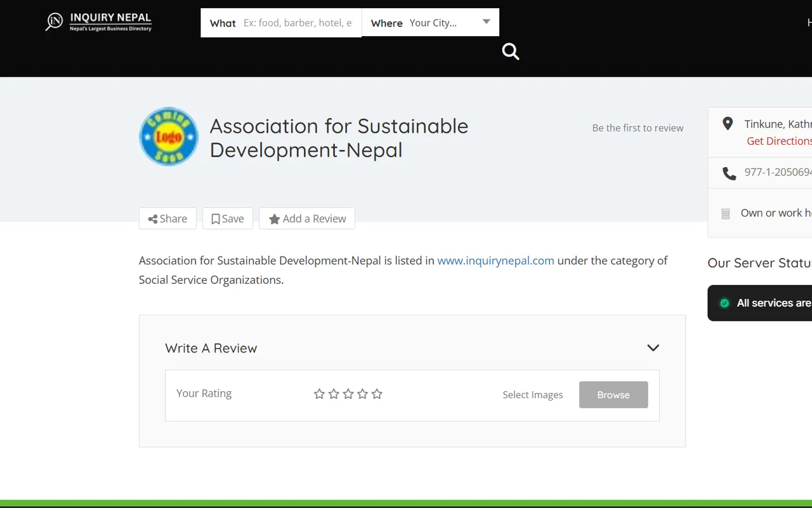Collapse the Write A Review section chevron
Screen dimensions: 812x508
[x=653, y=347]
